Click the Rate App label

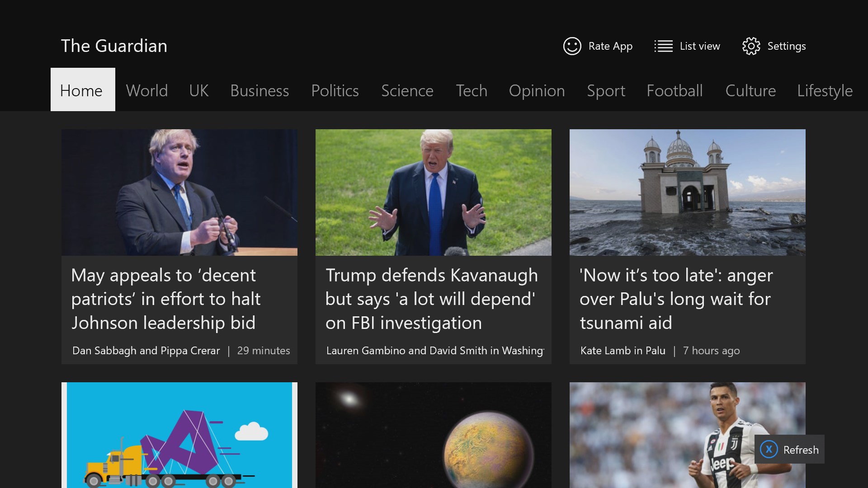[610, 46]
